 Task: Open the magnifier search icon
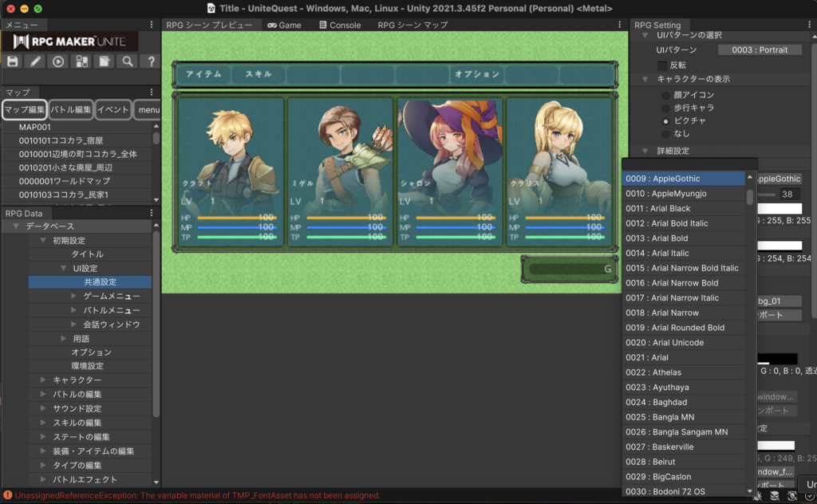click(x=128, y=61)
